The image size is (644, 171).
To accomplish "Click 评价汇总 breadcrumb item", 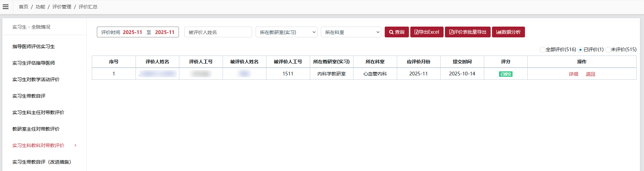I will pos(88,7).
